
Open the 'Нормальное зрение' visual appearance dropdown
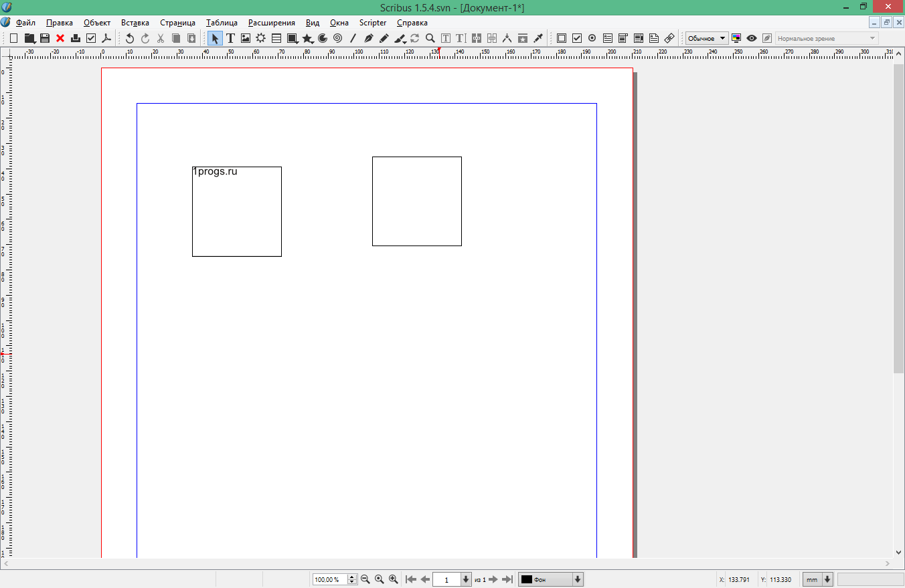tap(827, 38)
